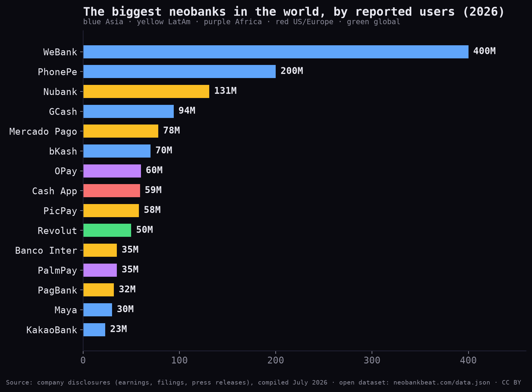This screenshot has width=532, height=392.
Task: Click the '78M' value label
Action: coord(171,130)
